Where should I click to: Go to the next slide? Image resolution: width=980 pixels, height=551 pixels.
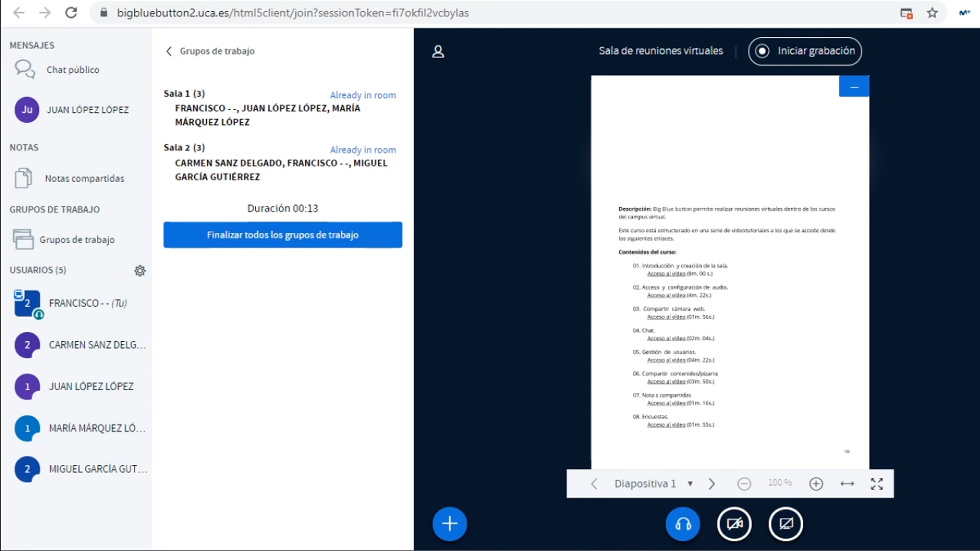tap(712, 484)
